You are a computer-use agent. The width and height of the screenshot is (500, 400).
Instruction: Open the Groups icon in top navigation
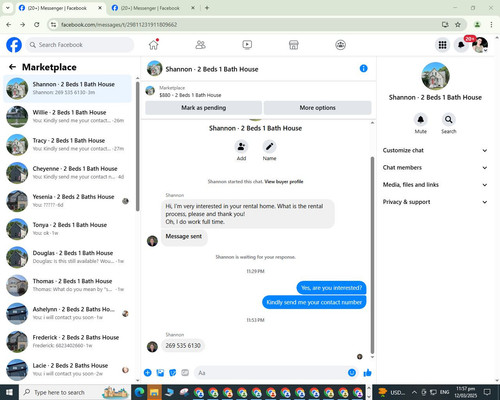coord(340,45)
